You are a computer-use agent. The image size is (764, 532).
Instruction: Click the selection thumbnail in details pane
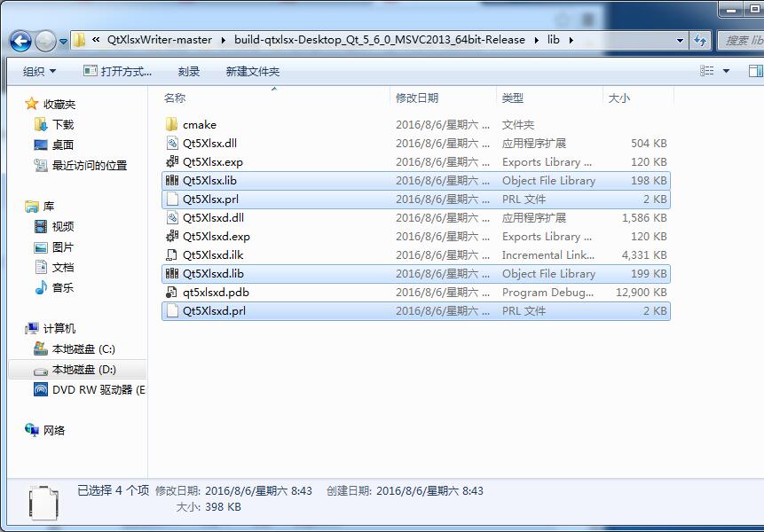tap(43, 503)
